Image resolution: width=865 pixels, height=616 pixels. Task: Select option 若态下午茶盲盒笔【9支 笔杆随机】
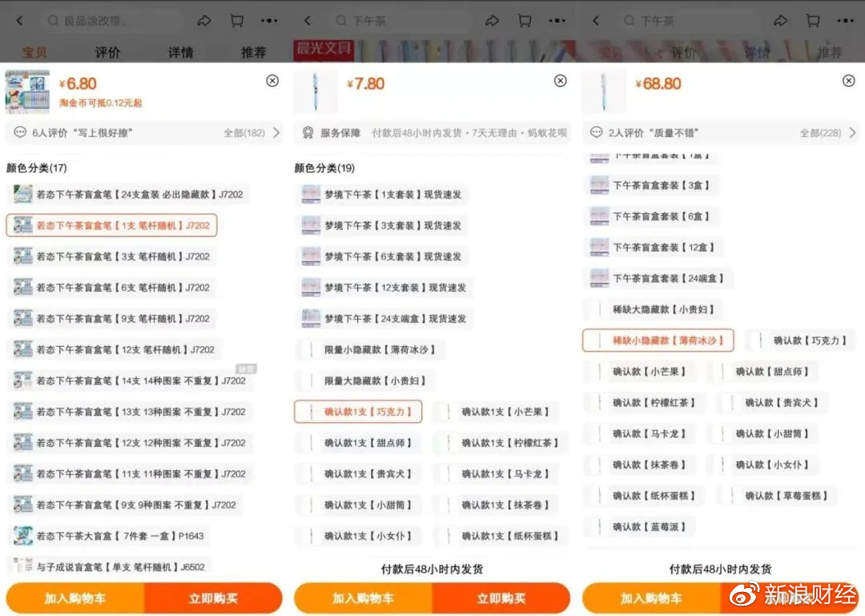pyautogui.click(x=111, y=319)
